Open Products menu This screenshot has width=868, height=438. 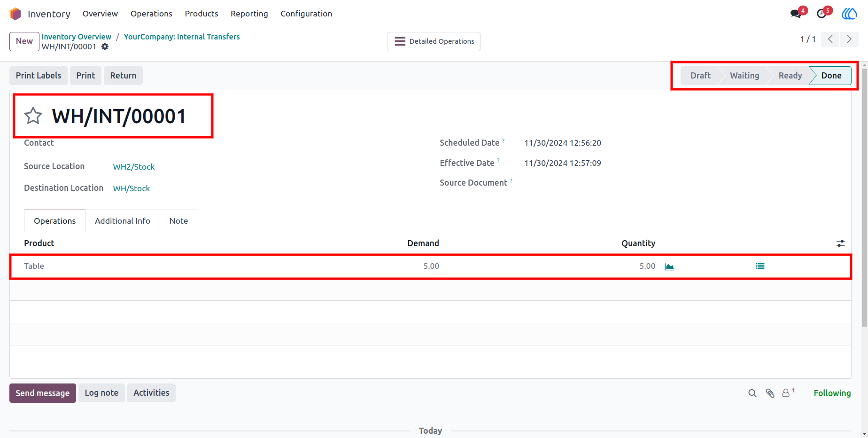pyautogui.click(x=201, y=14)
